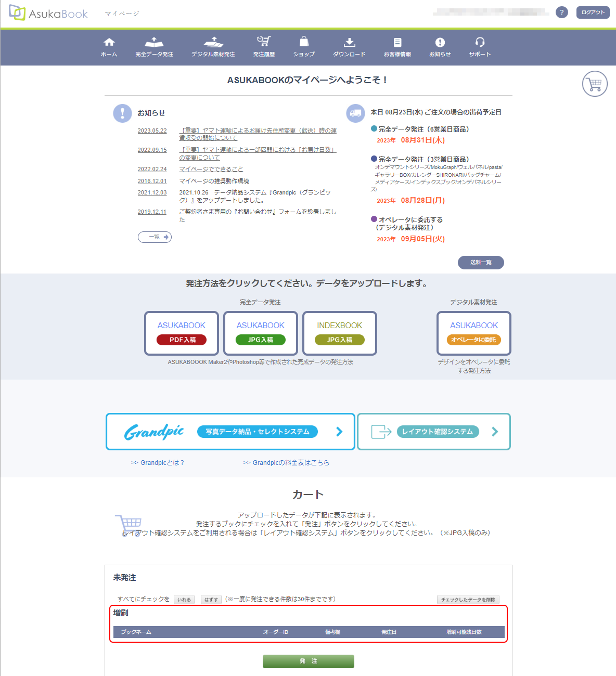Open ショップ navigation item
The height and width of the screenshot is (676, 616).
tap(304, 47)
